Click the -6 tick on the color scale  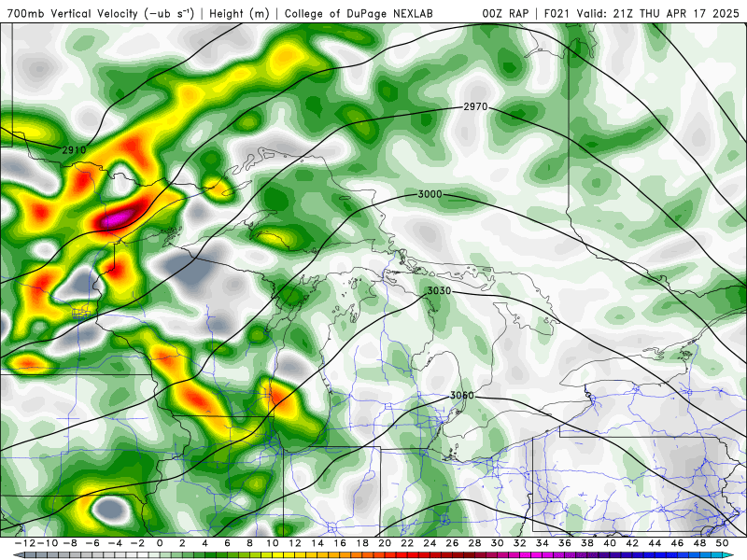92,543
